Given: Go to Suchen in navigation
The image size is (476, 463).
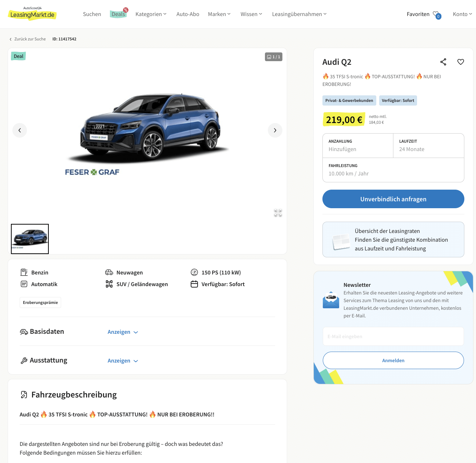Looking at the screenshot, I should (92, 14).
